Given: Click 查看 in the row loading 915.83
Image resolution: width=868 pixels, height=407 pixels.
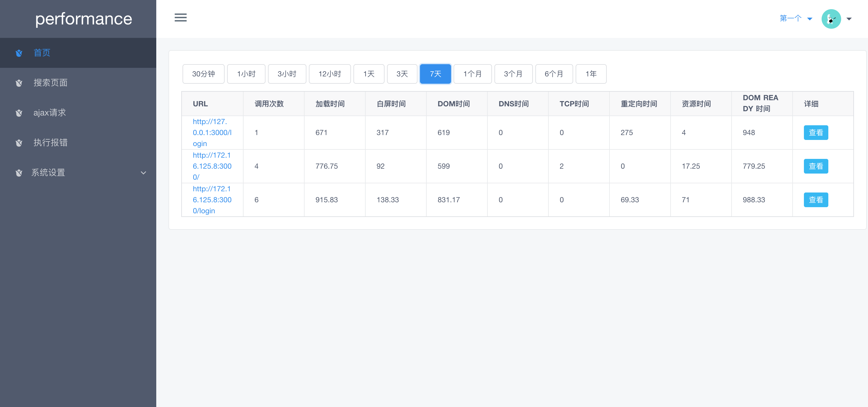Looking at the screenshot, I should click(816, 200).
